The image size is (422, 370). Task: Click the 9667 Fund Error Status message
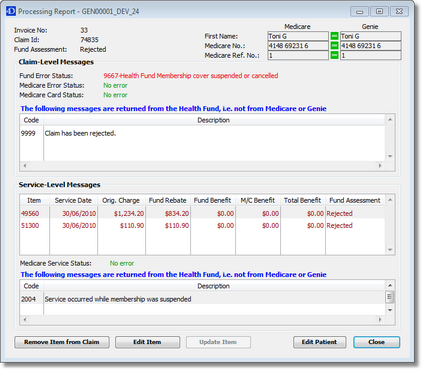[191, 76]
